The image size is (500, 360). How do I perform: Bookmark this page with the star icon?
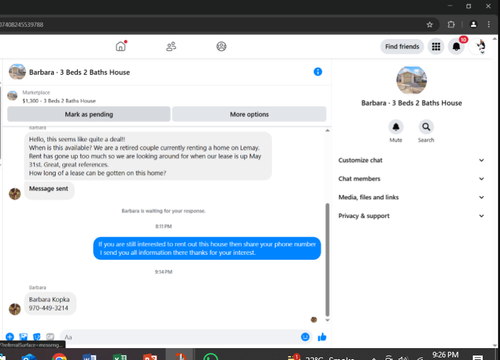coord(430,24)
